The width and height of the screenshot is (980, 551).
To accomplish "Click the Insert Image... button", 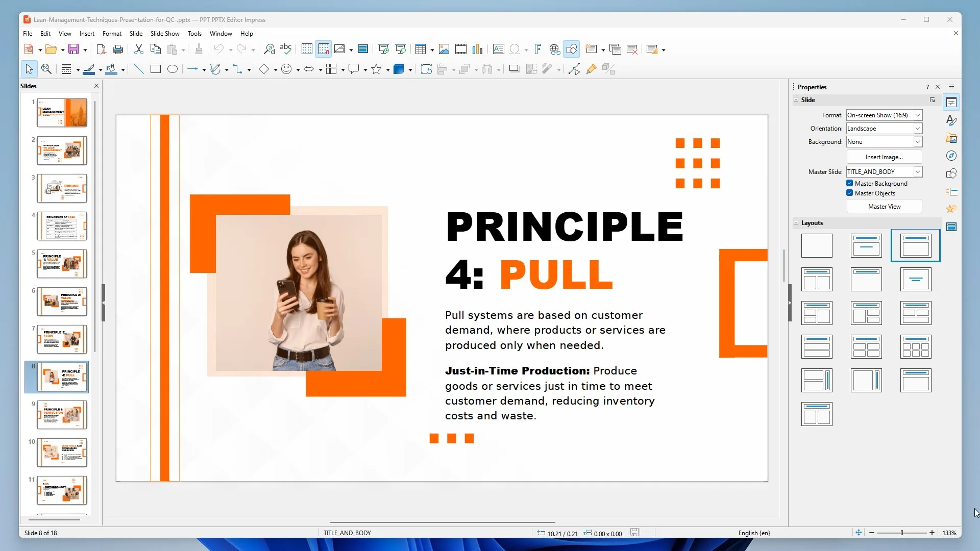I will 884,157.
